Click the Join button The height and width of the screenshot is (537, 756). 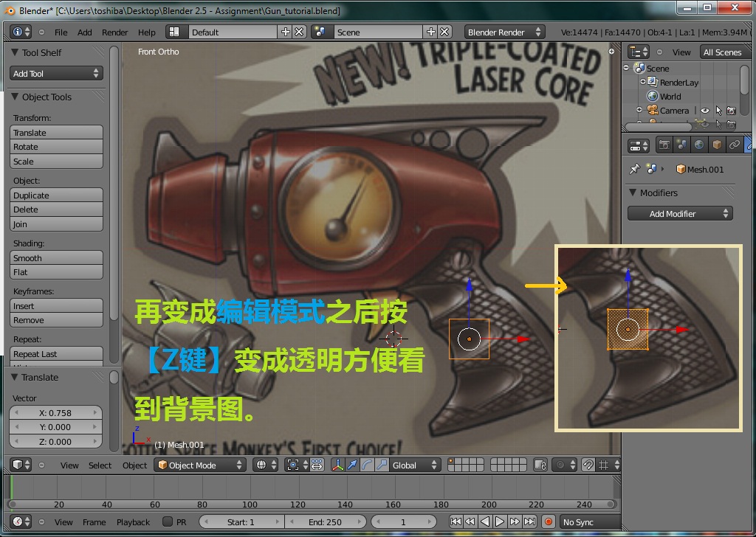[56, 224]
